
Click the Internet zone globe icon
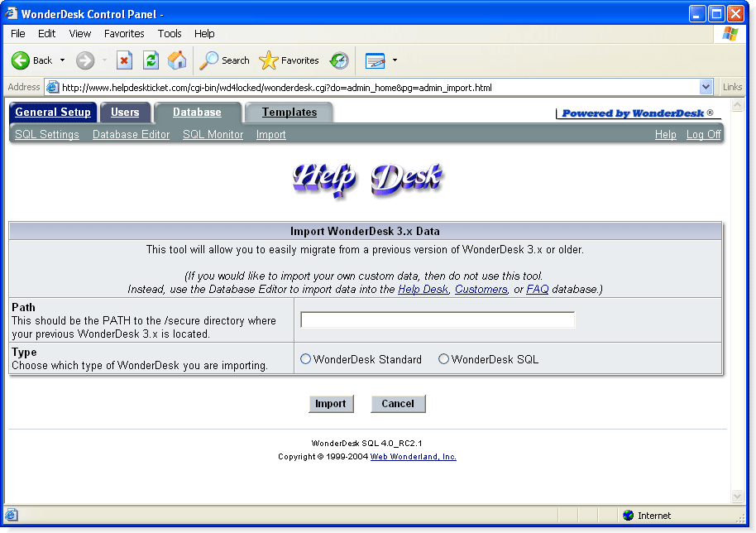pos(628,515)
